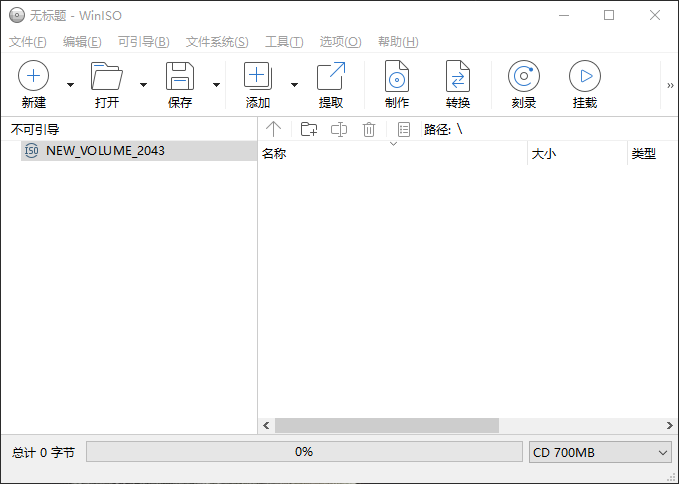Open the dropdown arrow next to 保存
The image size is (679, 484).
coord(217,85)
